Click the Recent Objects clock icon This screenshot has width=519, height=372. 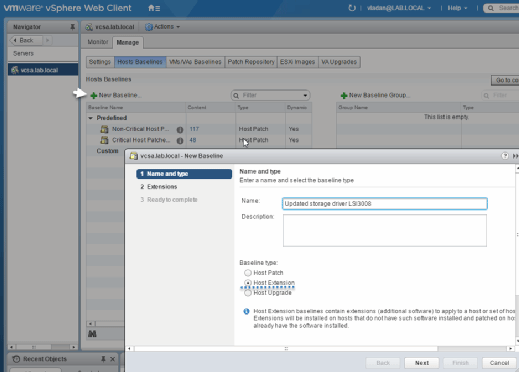[16, 359]
